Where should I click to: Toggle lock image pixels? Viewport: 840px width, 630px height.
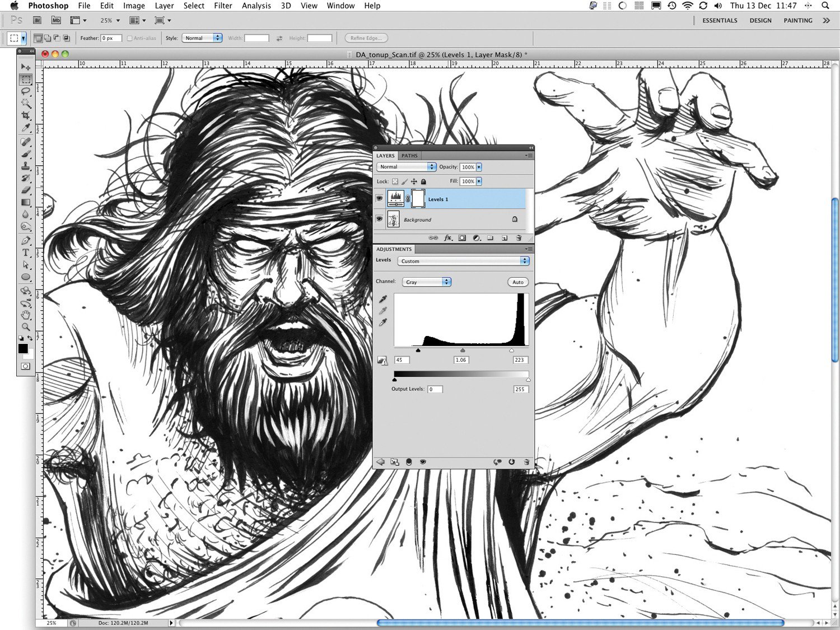coord(404,181)
